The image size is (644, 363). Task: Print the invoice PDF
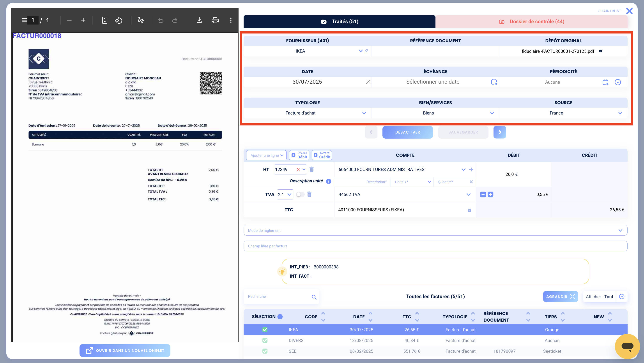coord(215,20)
